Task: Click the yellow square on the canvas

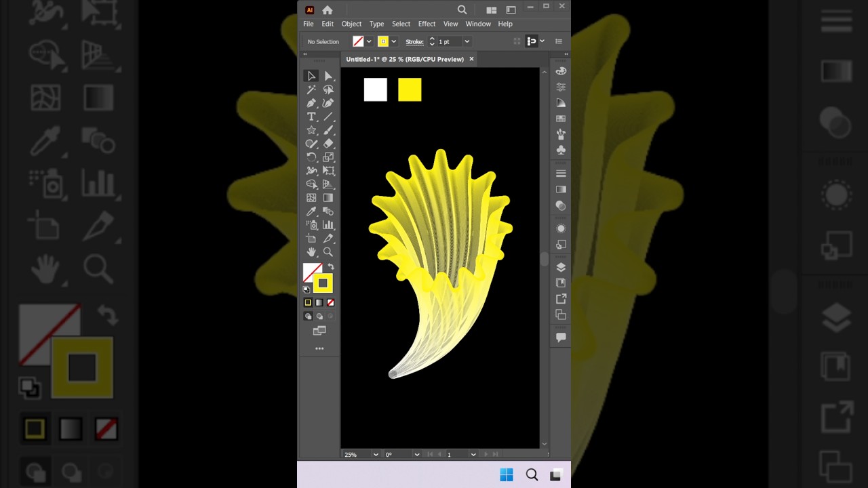Action: (410, 89)
